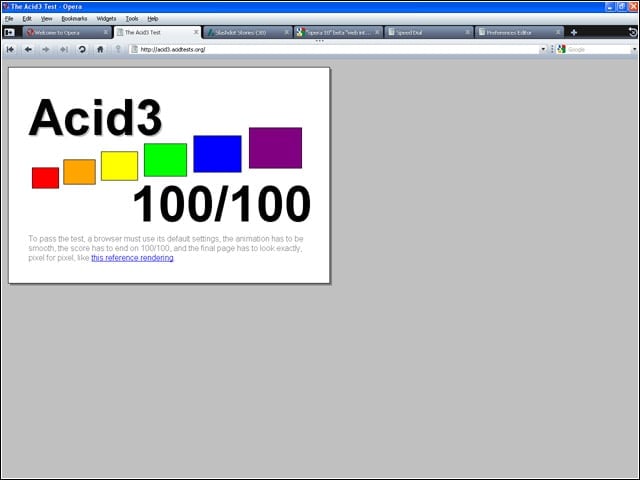Open the Widgets menu
The image size is (640, 480).
pyautogui.click(x=106, y=19)
